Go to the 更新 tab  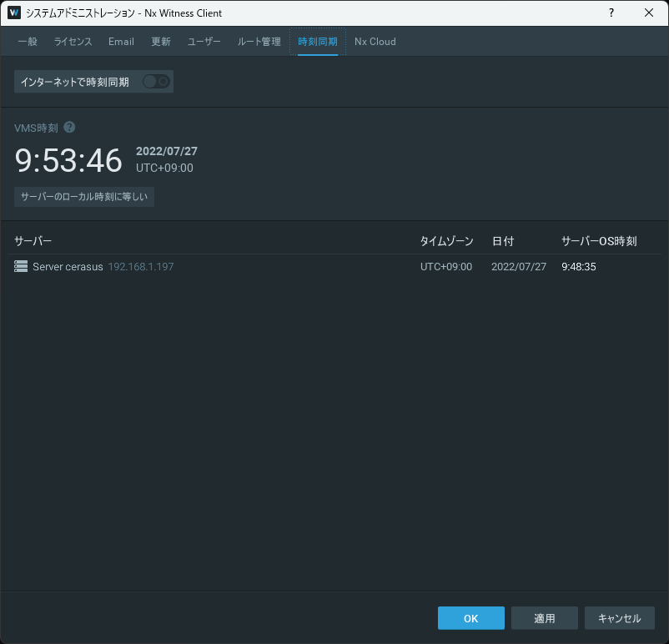(161, 42)
